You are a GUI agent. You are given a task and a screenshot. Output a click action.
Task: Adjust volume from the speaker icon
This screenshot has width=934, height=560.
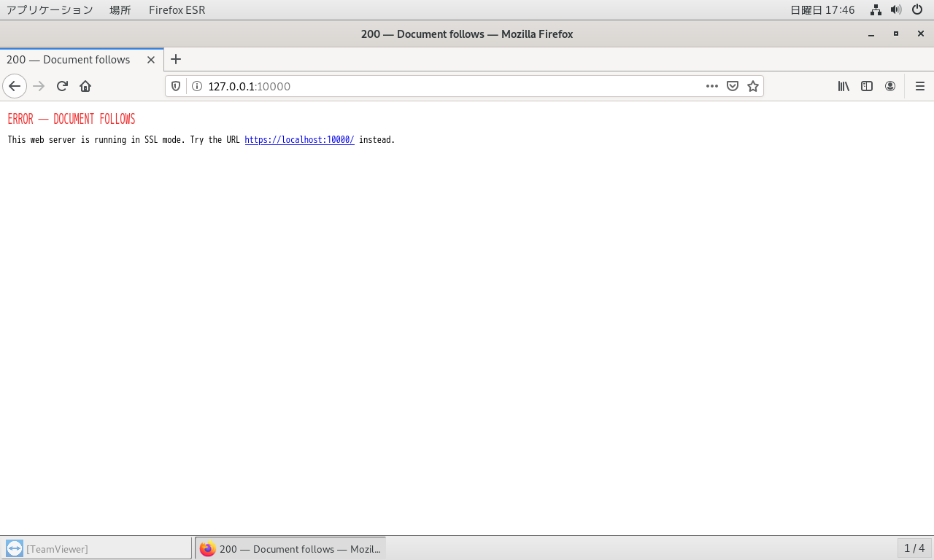point(896,9)
